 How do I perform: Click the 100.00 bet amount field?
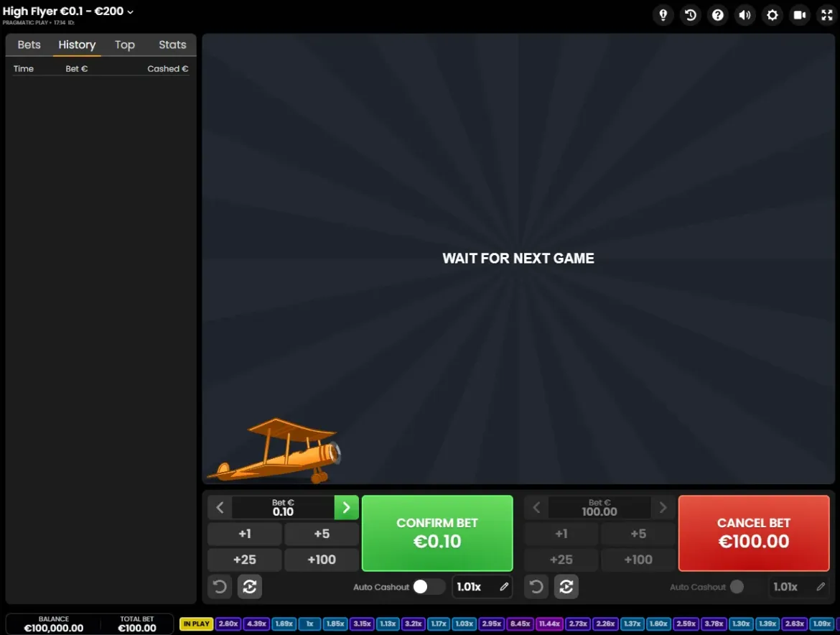pos(599,507)
